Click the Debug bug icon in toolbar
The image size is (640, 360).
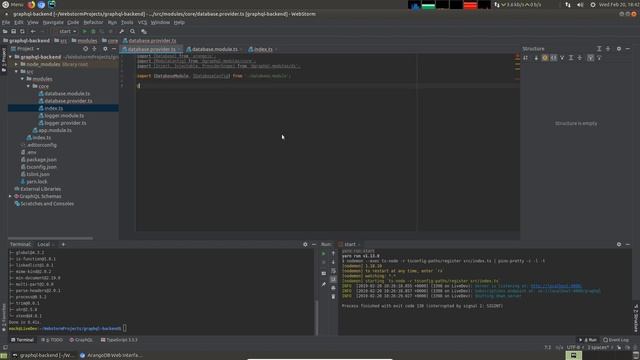(93, 31)
